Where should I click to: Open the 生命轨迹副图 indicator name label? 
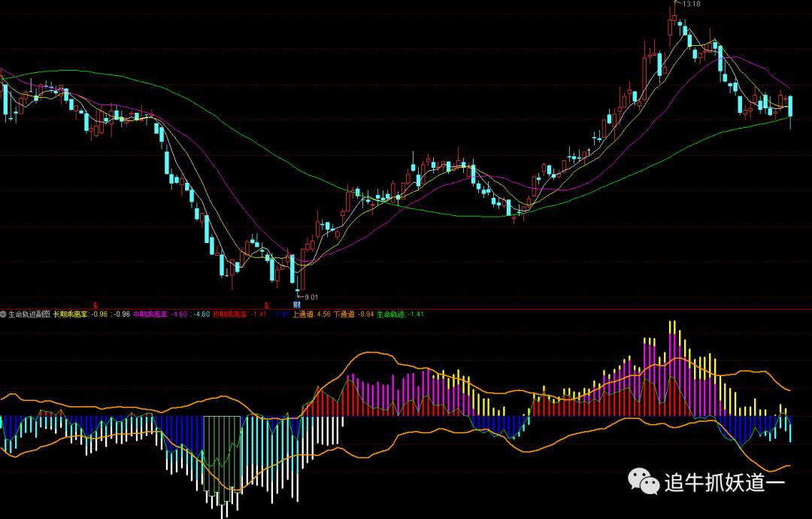click(x=29, y=314)
